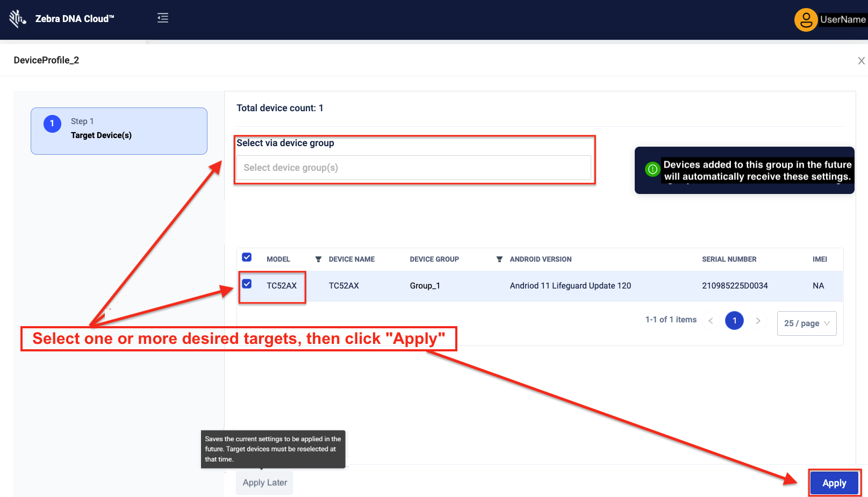Open the UserName profile avatar
Viewport: 868px width, 497px height.
pos(806,20)
